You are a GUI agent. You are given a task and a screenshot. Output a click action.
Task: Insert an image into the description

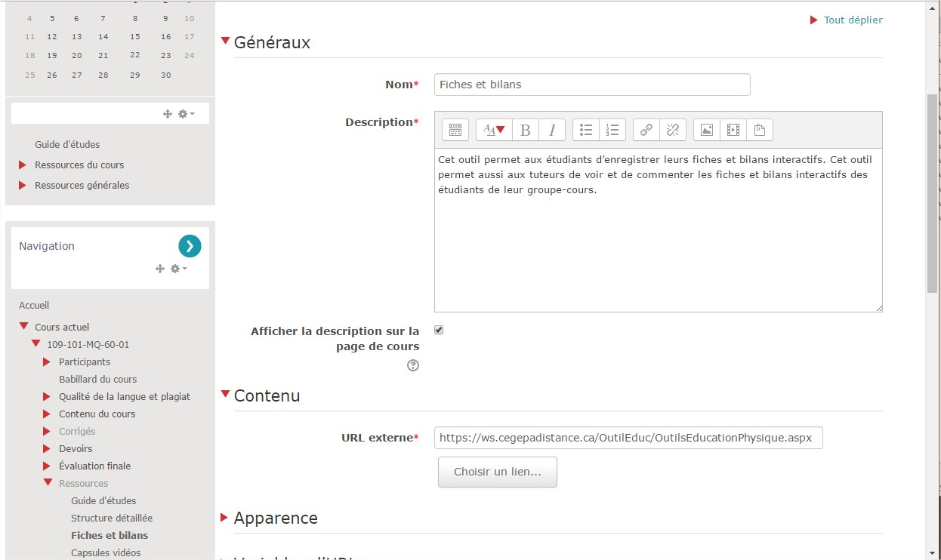click(706, 130)
